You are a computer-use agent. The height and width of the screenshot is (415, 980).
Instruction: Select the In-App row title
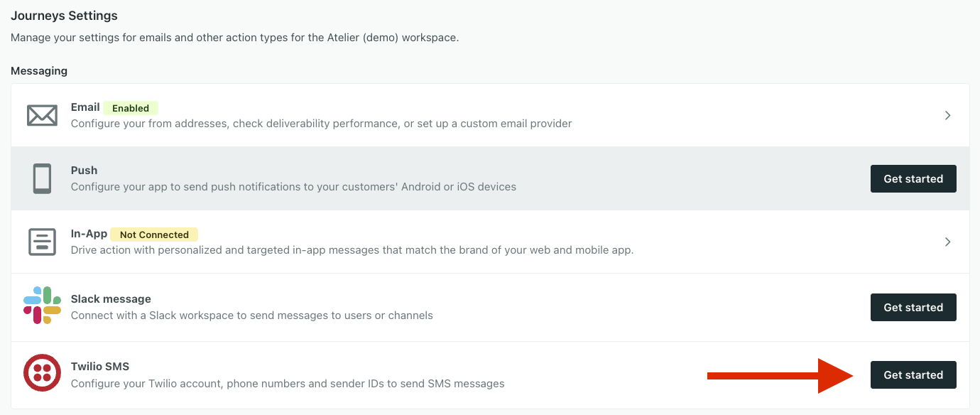coord(89,234)
